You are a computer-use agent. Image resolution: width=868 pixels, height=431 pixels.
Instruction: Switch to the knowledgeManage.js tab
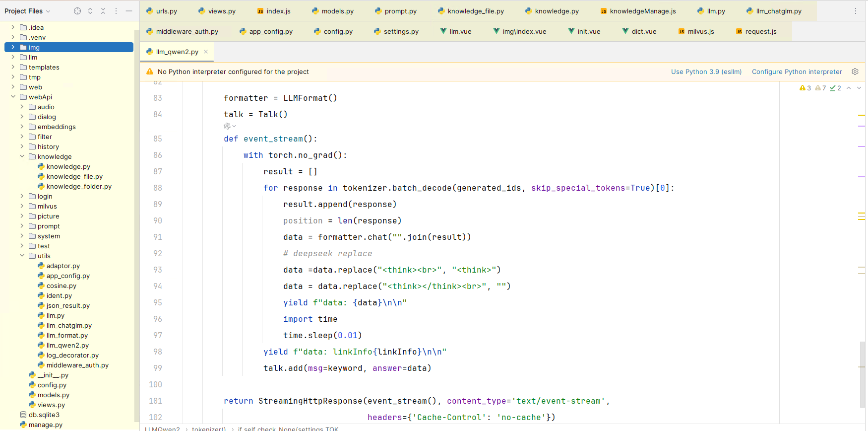coord(642,11)
